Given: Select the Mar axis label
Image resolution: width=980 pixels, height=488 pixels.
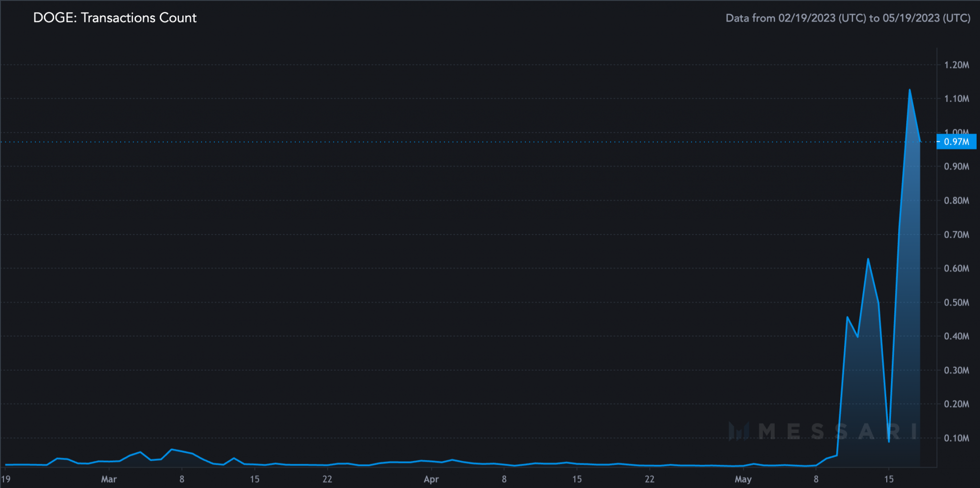Looking at the screenshot, I should [x=109, y=479].
